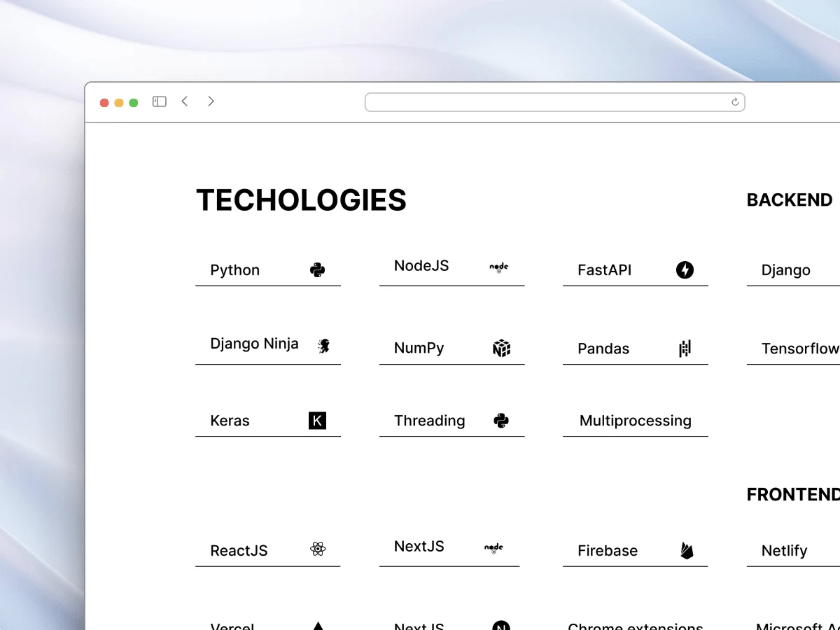Toggle the browser sidebar icon
This screenshot has width=840, height=630.
pos(160,101)
